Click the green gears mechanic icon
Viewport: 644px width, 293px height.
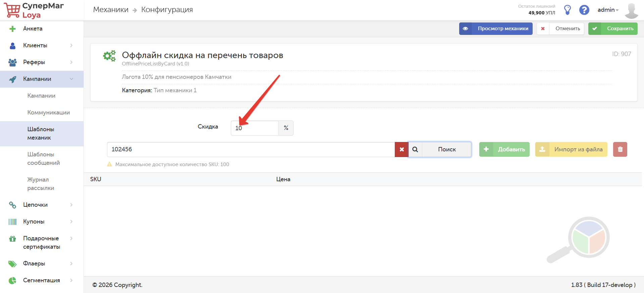coord(109,56)
